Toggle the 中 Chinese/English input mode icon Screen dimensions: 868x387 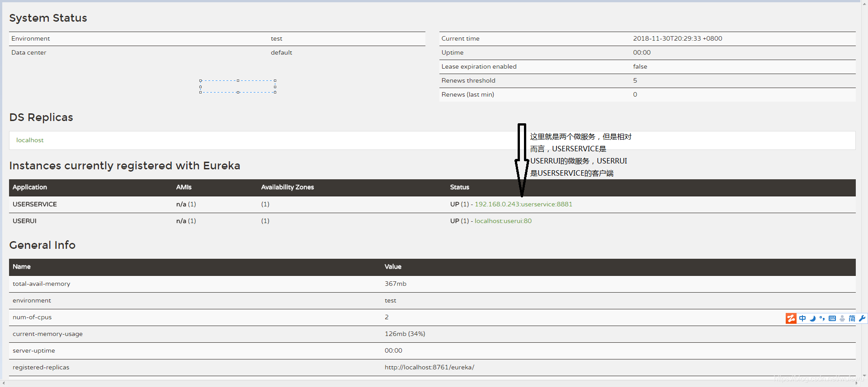click(x=802, y=318)
